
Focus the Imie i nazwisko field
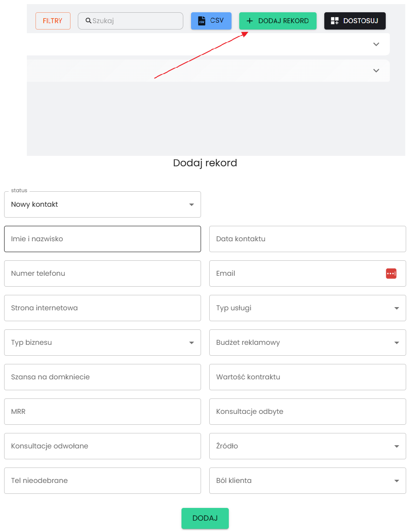coord(102,239)
